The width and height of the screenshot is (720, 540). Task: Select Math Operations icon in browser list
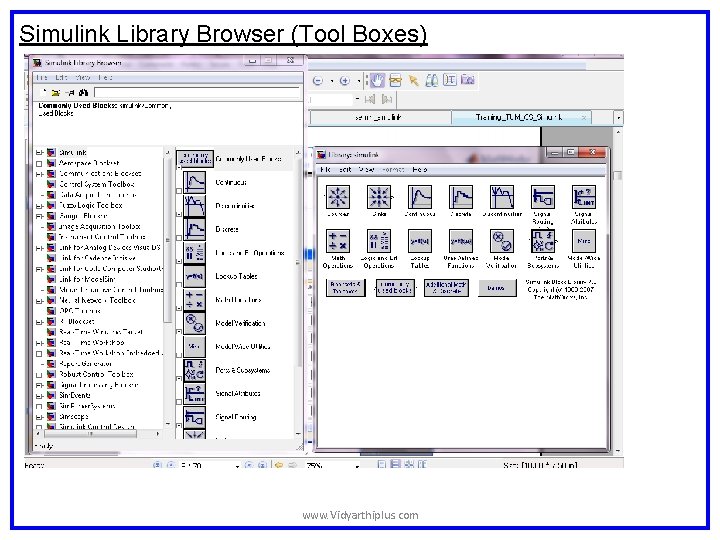click(194, 299)
